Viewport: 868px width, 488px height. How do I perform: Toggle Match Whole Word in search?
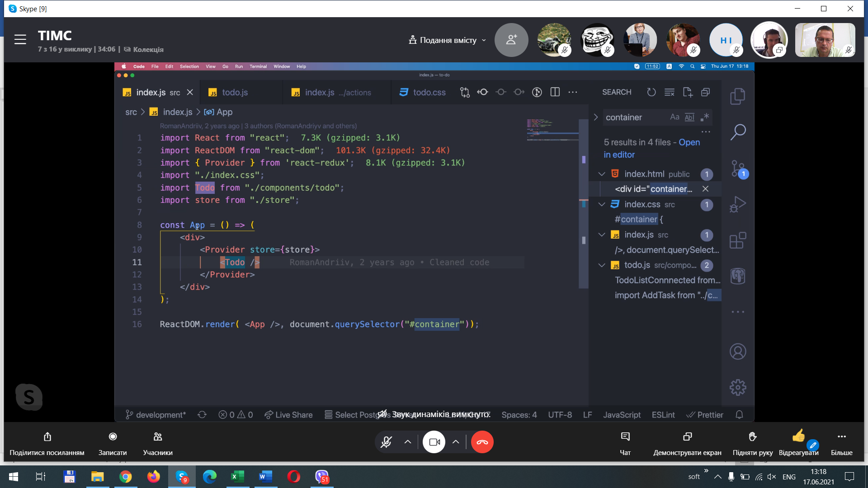click(x=689, y=117)
